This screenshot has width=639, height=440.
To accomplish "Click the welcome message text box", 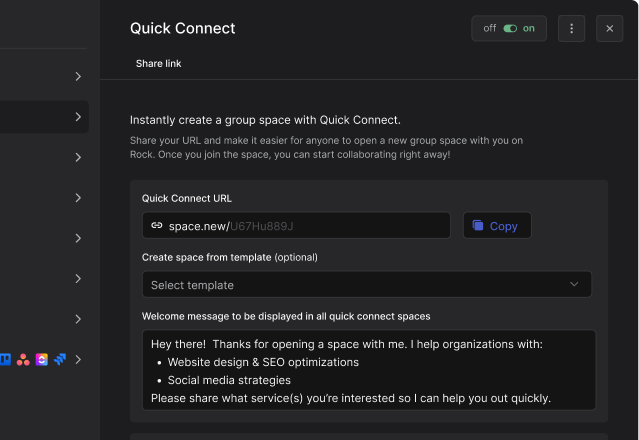I will coord(369,370).
